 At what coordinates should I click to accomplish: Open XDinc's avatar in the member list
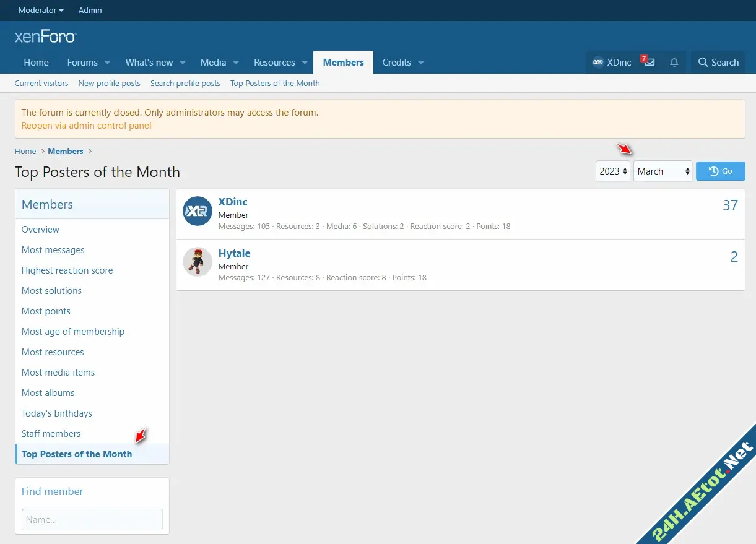[x=198, y=212]
